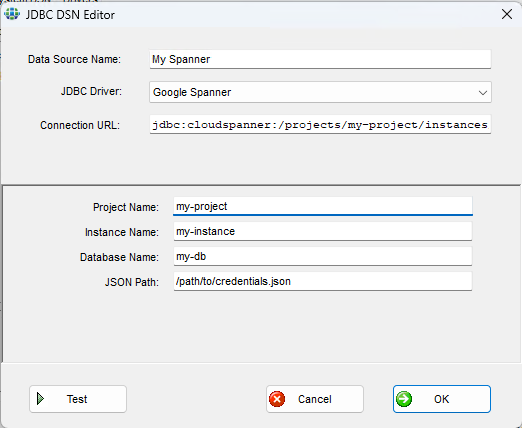Cancel the DSN changes

pyautogui.click(x=315, y=399)
